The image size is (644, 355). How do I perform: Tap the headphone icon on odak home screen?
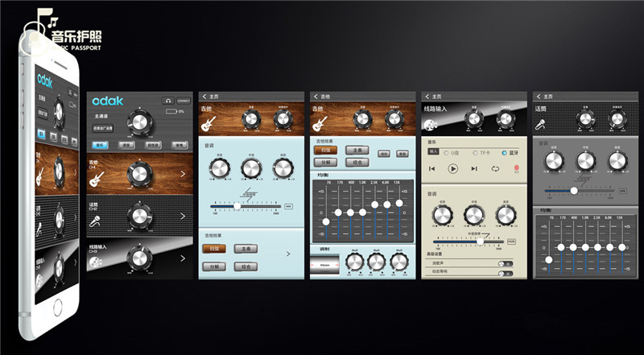click(x=168, y=101)
